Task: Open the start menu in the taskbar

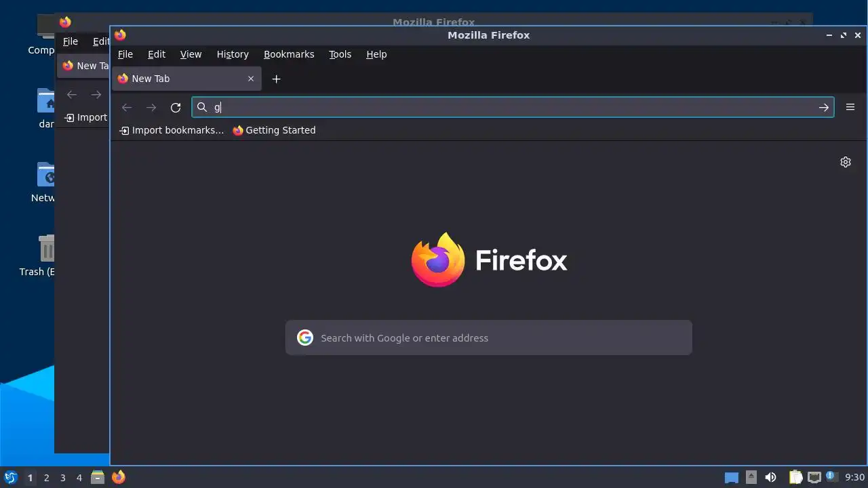Action: [10, 477]
